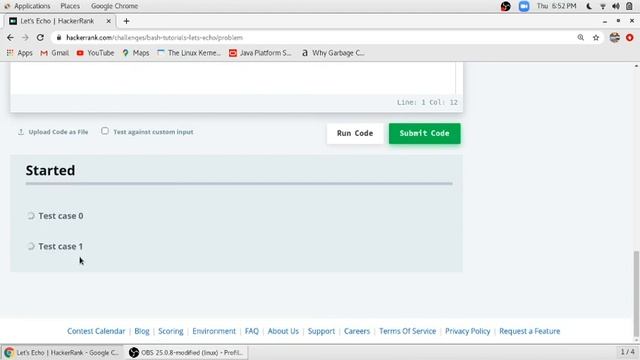The width and height of the screenshot is (640, 360).
Task: Open Google Chrome app menu in top bar
Action: (114, 6)
